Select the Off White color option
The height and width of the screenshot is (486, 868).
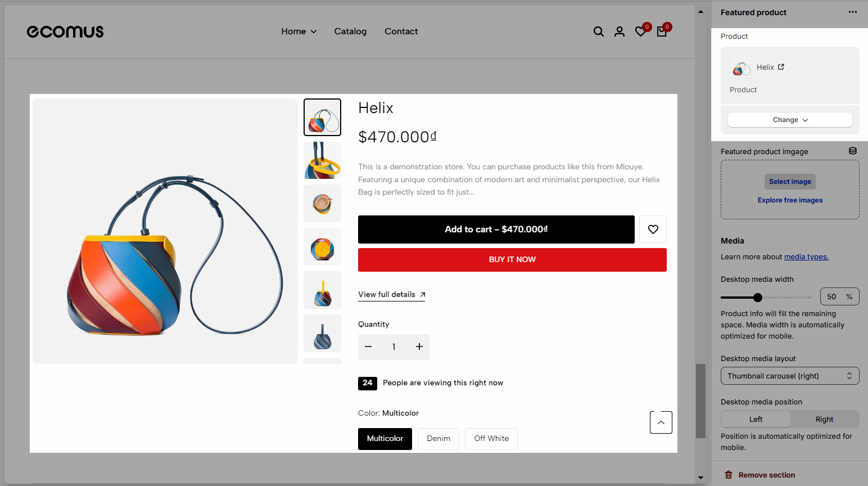click(x=491, y=439)
